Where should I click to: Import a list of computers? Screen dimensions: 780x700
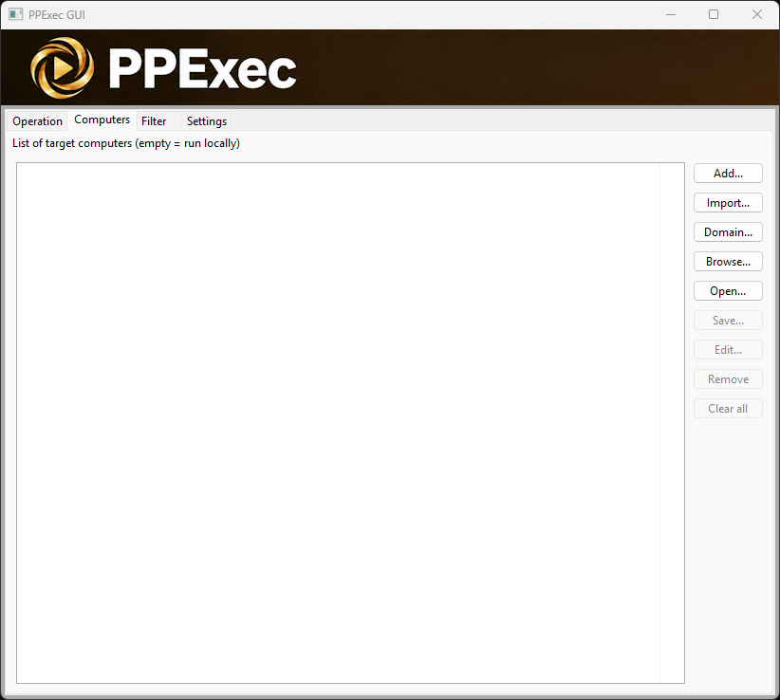coord(728,203)
